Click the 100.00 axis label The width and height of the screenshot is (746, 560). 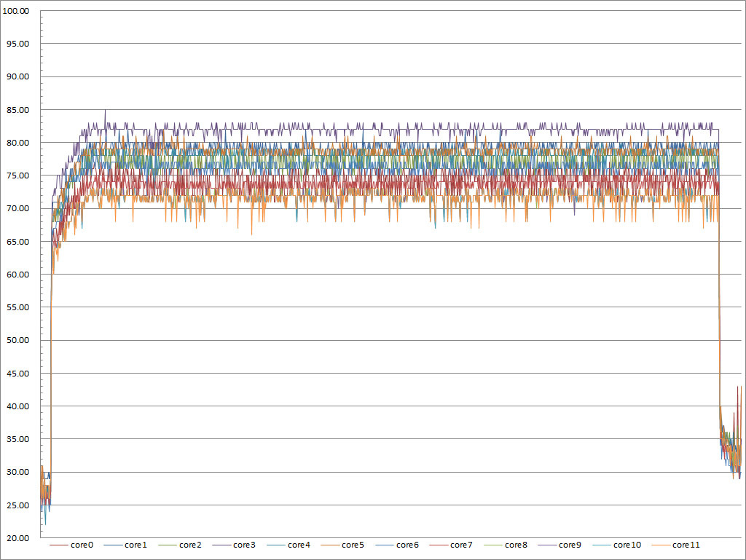tap(16, 11)
